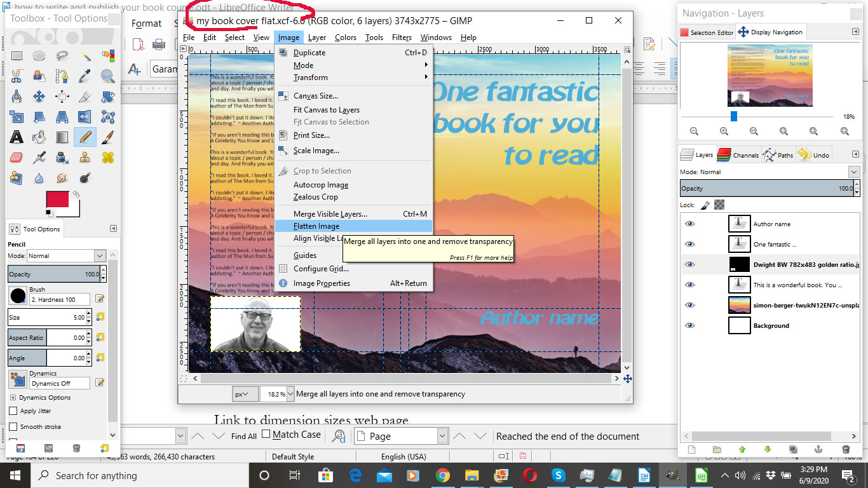Pick the Bucket Fill tool
Screen dimensions: 868x488
pos(39,137)
